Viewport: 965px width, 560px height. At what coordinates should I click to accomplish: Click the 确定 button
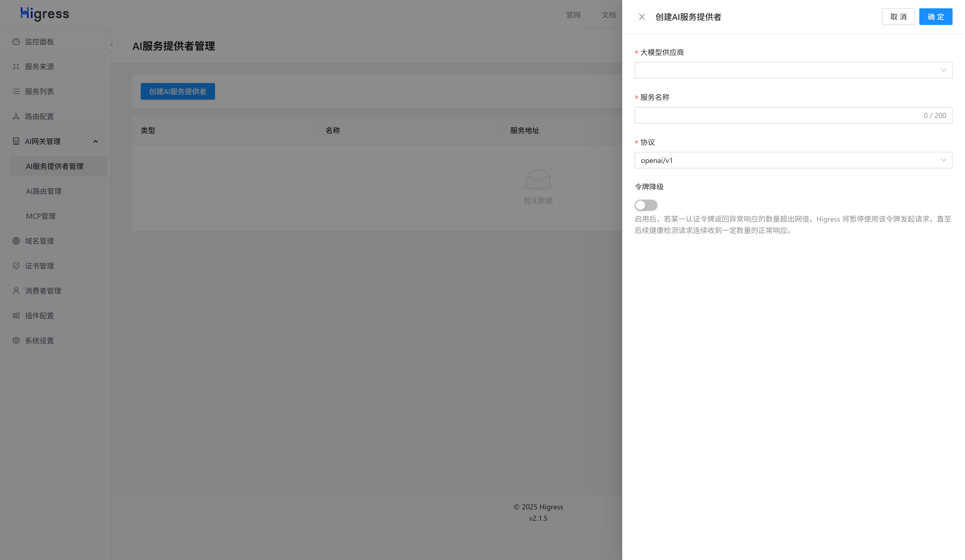coord(935,16)
